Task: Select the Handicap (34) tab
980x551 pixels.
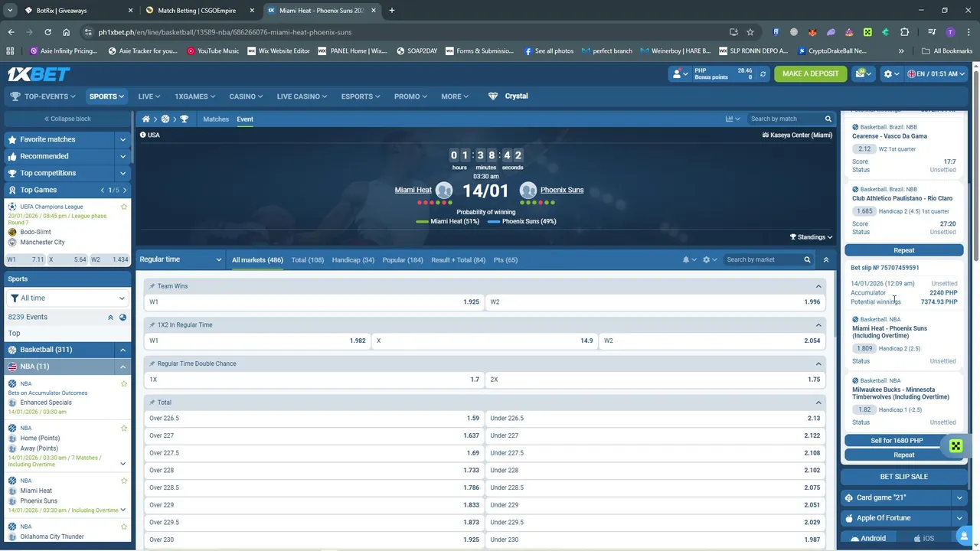Action: coord(353,260)
